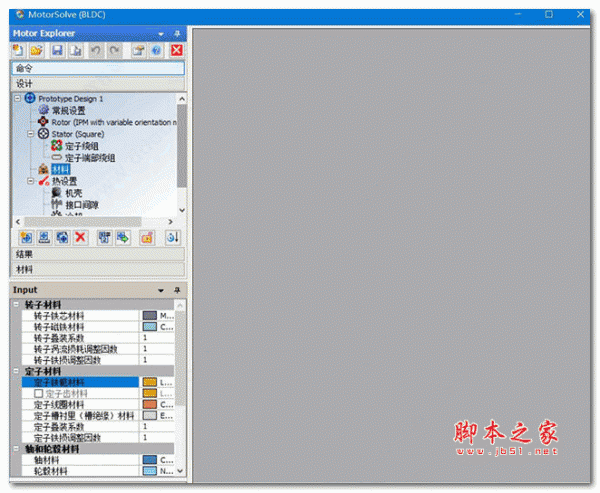Click the New file toolbar icon
Viewport: 600px width, 493px height.
click(x=18, y=50)
